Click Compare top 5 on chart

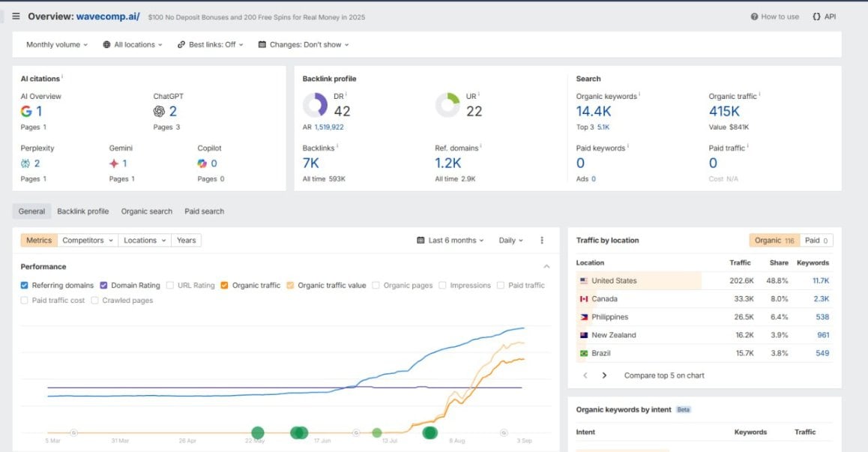664,376
